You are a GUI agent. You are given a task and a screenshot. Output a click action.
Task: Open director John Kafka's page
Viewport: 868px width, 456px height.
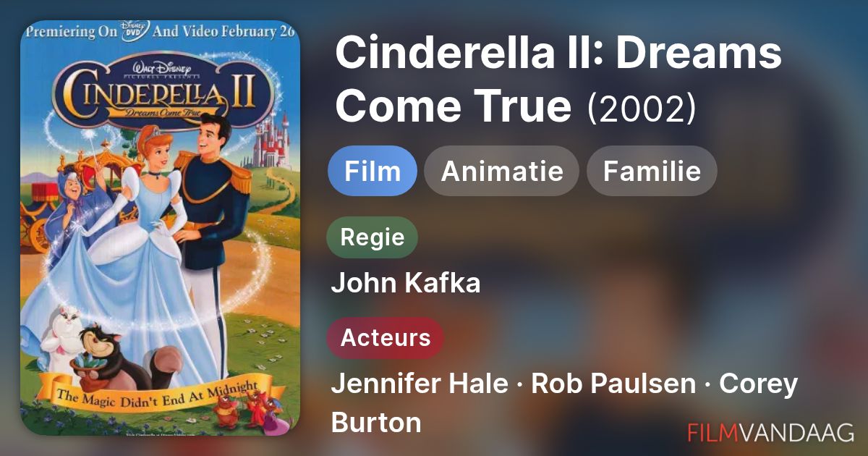(405, 283)
